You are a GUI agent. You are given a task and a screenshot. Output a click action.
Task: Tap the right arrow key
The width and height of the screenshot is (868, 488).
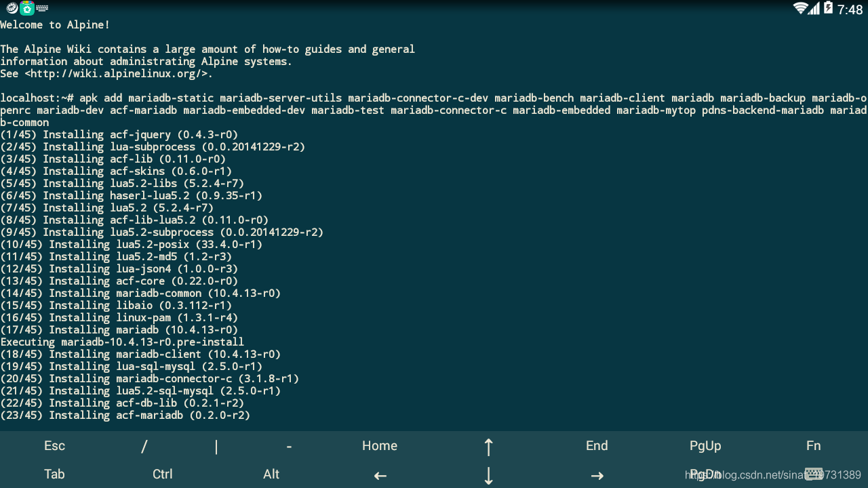tap(597, 475)
